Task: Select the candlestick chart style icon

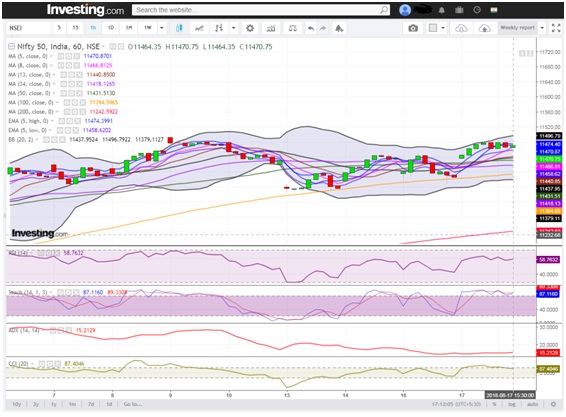Action: 179,28
